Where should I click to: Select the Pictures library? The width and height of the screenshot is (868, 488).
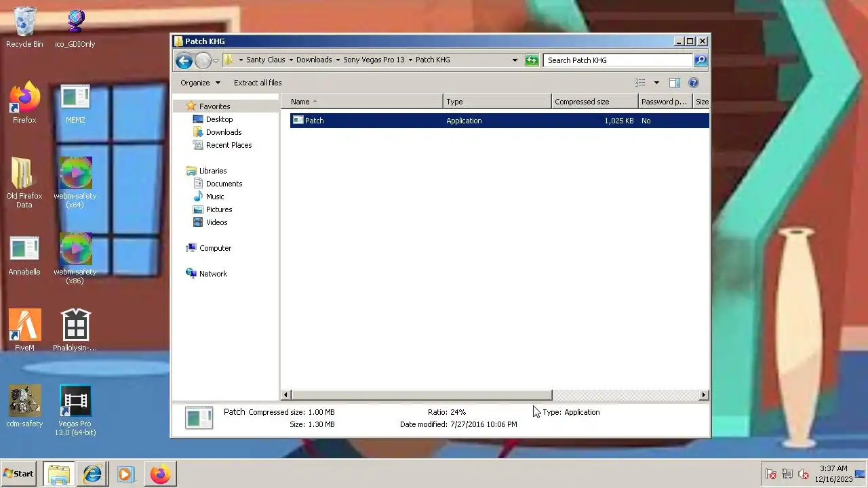[218, 209]
